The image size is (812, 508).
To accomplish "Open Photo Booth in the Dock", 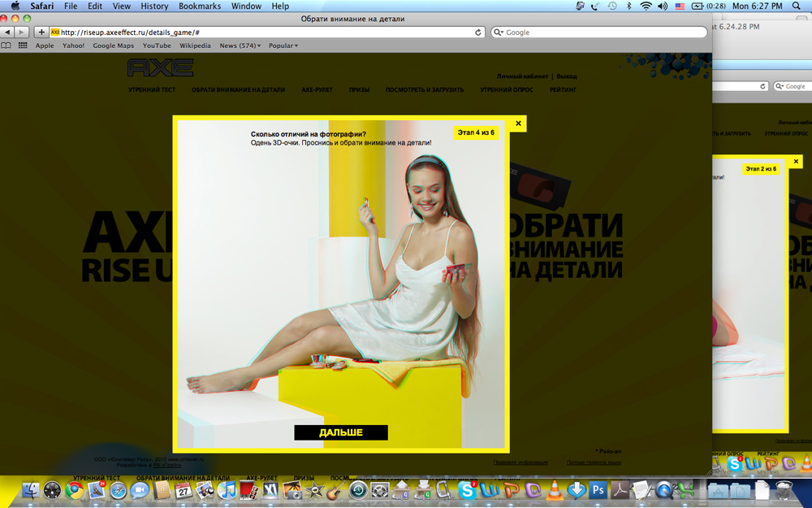I will (248, 490).
